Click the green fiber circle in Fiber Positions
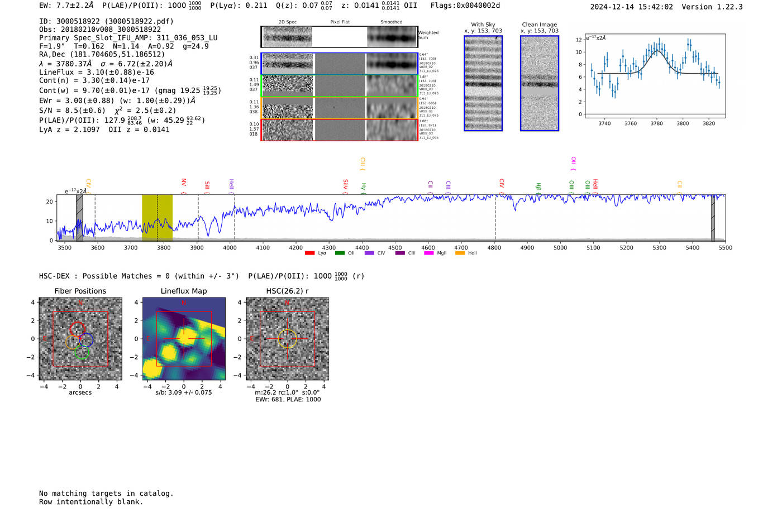Screen dimensions: 782x532 (x=82, y=351)
